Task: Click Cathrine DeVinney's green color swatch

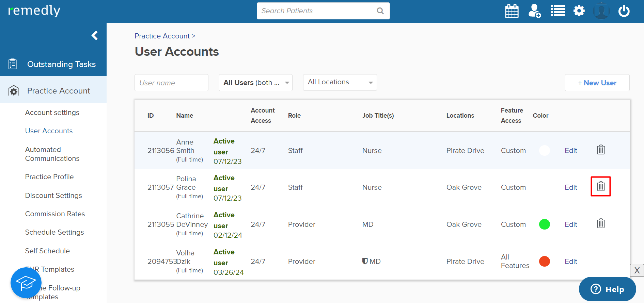Action: pyautogui.click(x=544, y=224)
